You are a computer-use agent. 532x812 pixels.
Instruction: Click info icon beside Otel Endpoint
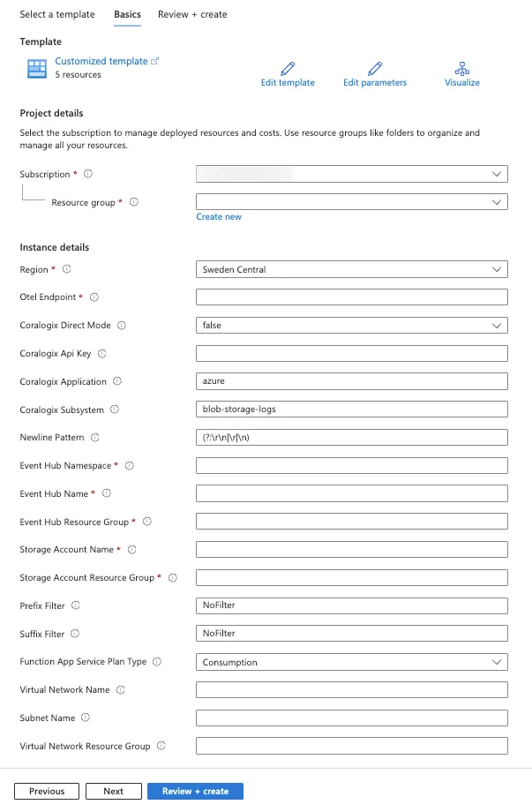(x=94, y=297)
